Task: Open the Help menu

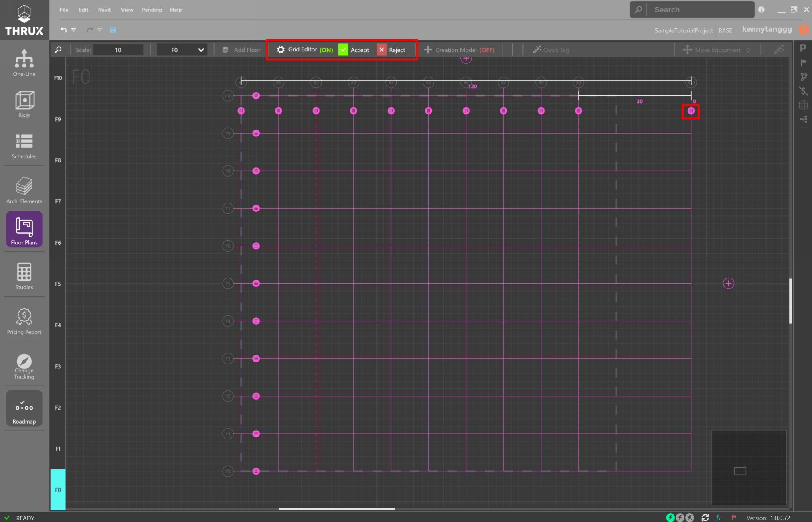Action: click(x=176, y=10)
